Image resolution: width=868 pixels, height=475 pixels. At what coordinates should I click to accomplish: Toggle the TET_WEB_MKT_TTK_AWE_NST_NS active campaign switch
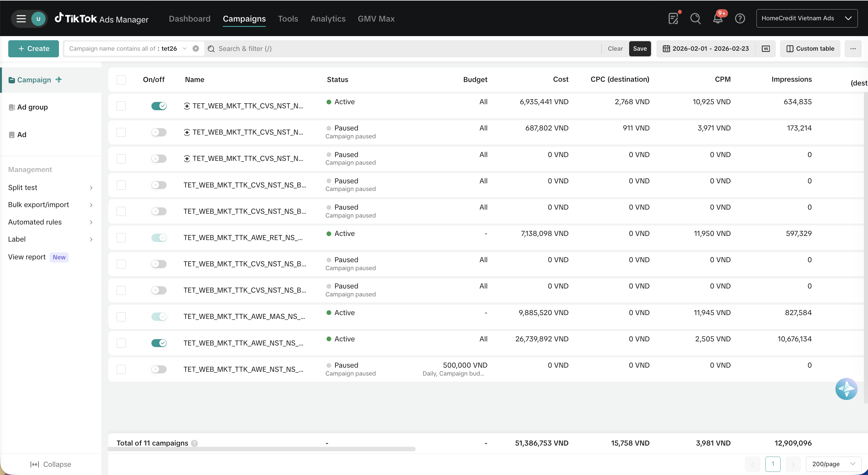click(x=159, y=343)
